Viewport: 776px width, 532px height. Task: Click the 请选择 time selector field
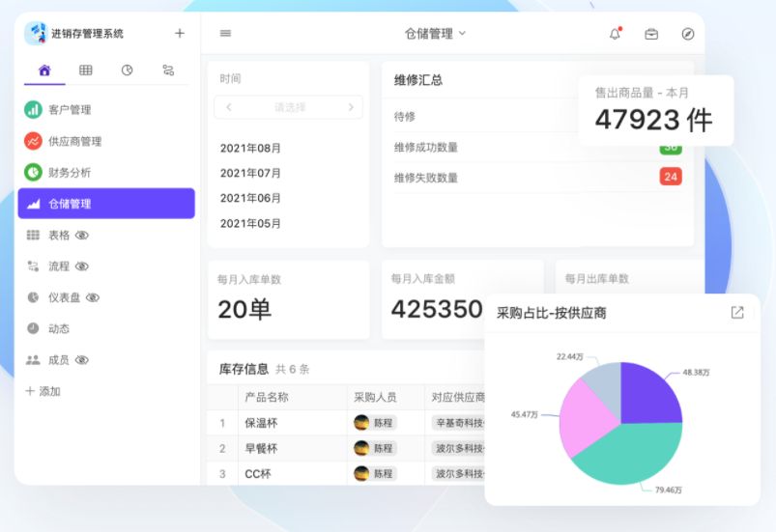289,107
